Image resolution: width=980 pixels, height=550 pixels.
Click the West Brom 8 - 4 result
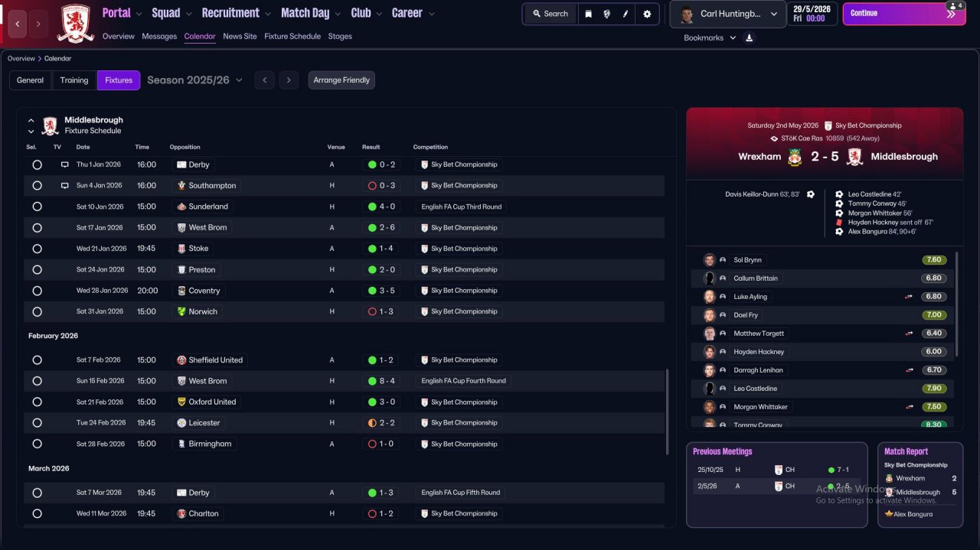click(382, 381)
